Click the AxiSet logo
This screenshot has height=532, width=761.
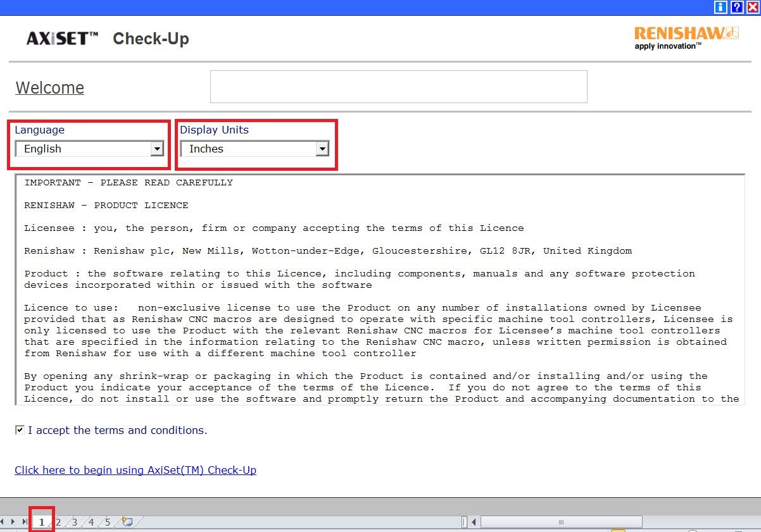tap(62, 39)
